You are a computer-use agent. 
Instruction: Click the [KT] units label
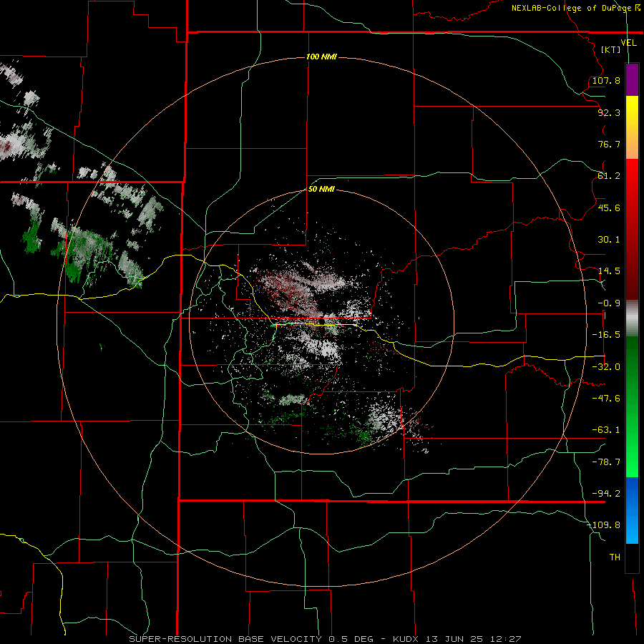click(x=611, y=49)
